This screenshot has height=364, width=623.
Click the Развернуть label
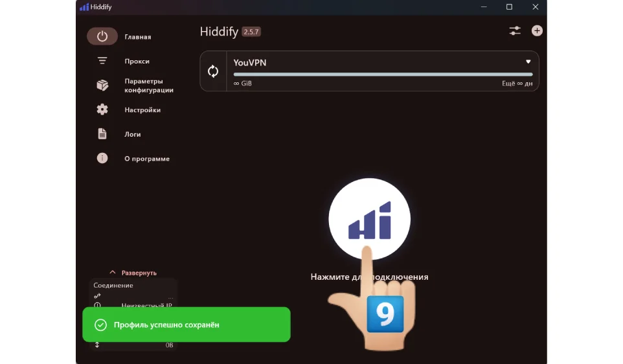point(139,273)
